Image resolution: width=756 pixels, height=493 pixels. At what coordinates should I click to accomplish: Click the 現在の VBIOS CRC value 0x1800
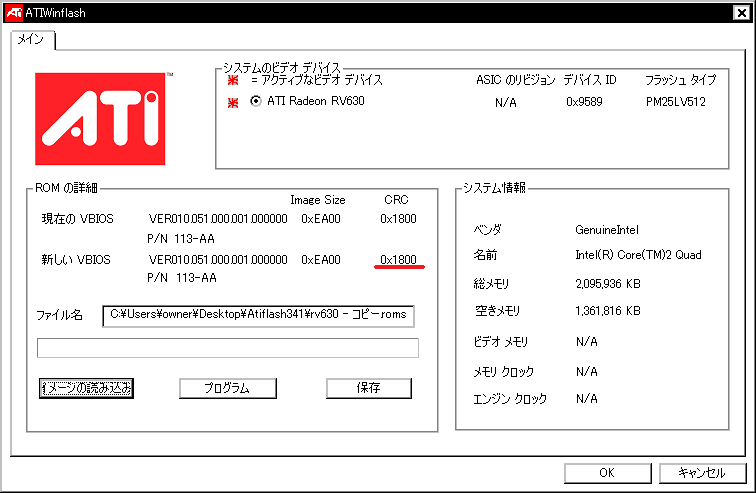[398, 219]
